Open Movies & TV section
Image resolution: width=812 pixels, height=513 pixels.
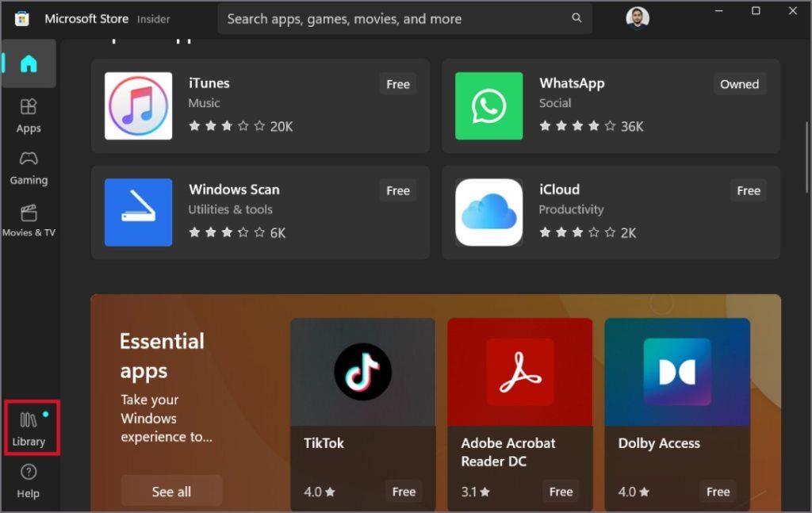tap(29, 221)
